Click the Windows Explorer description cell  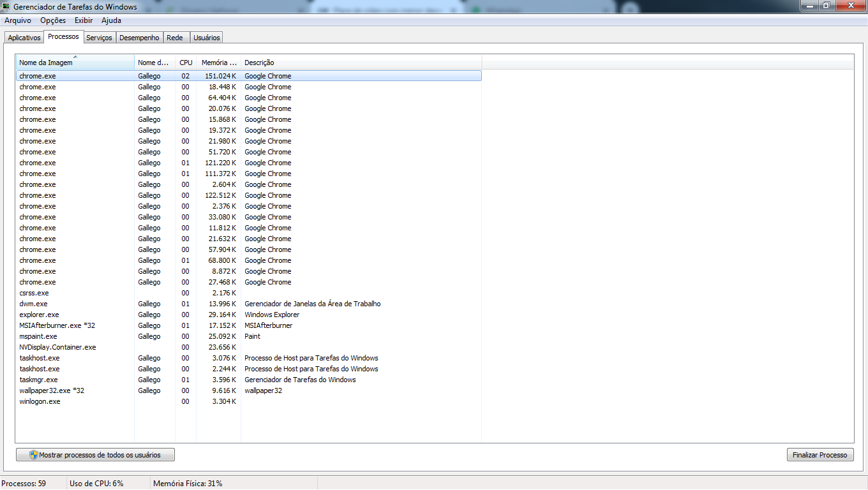pos(272,315)
